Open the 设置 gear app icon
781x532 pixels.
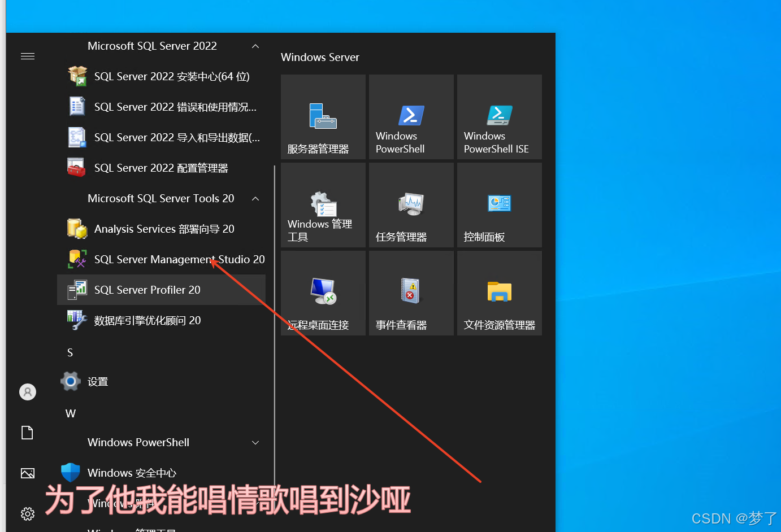71,381
